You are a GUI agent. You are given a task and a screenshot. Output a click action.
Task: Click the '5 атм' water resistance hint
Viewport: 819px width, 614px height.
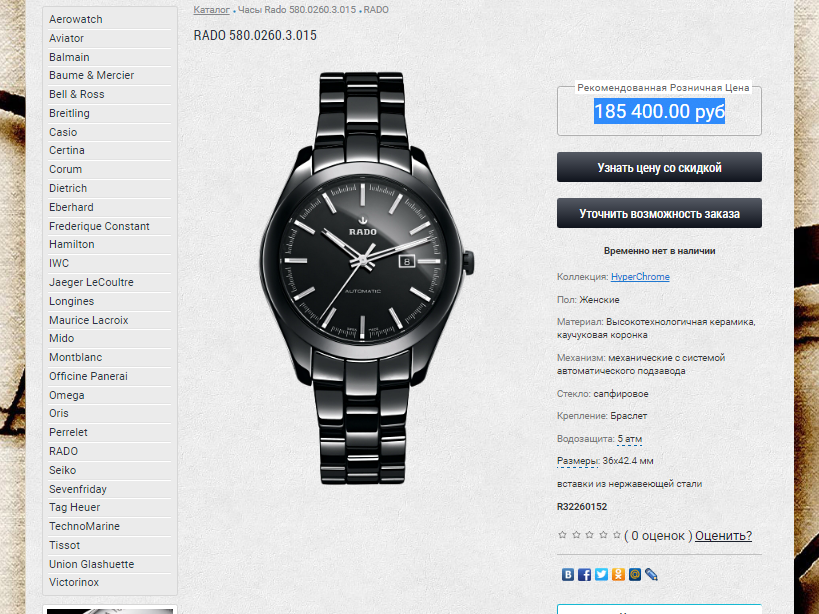coord(629,439)
